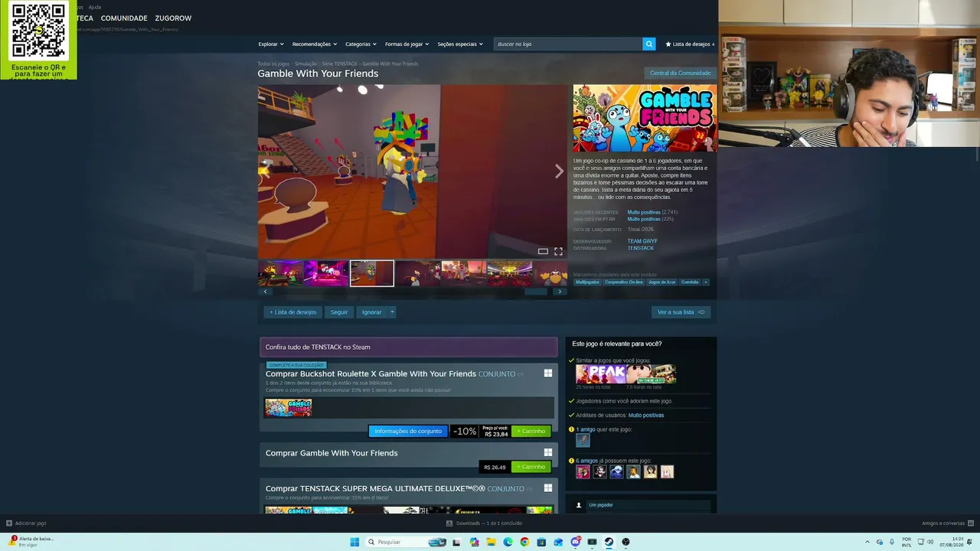The image size is (980, 551).
Task: Expand the Seções especiais dropdown
Action: (460, 44)
